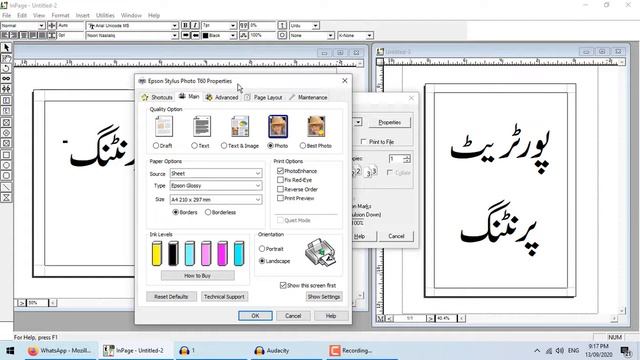Click the Text & Image quality thumbnail
The height and width of the screenshot is (360, 640).
click(240, 126)
